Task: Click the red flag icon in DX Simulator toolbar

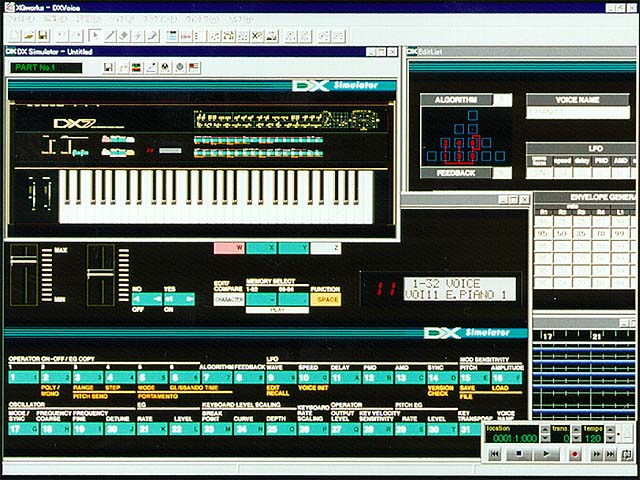Action: coord(194,67)
